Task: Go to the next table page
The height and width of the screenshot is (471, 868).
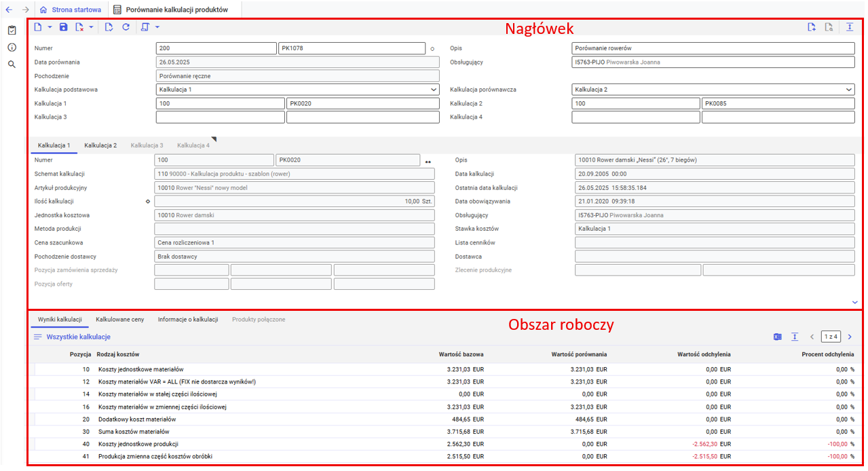Action: click(x=850, y=337)
